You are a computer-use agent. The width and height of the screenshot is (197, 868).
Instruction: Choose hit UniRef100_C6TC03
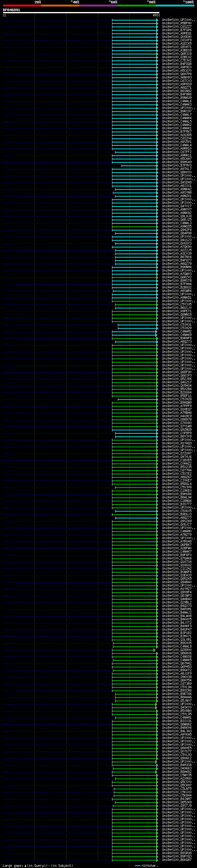(176, 81)
